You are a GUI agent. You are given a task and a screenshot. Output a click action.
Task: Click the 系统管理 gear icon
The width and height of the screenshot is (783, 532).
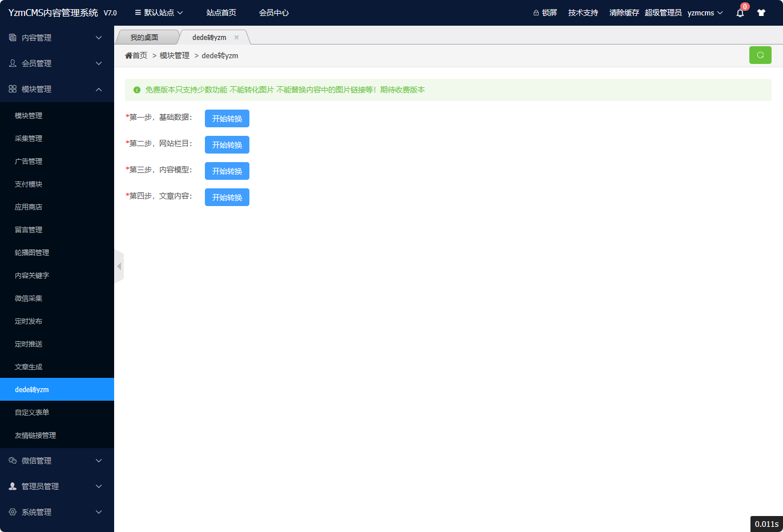click(x=13, y=512)
